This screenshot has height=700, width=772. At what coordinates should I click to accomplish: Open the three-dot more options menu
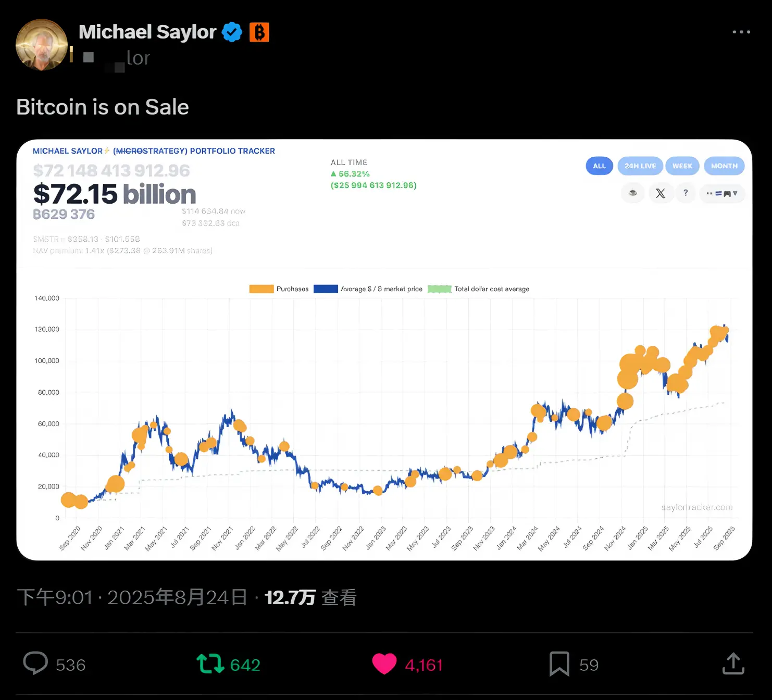[x=741, y=32]
